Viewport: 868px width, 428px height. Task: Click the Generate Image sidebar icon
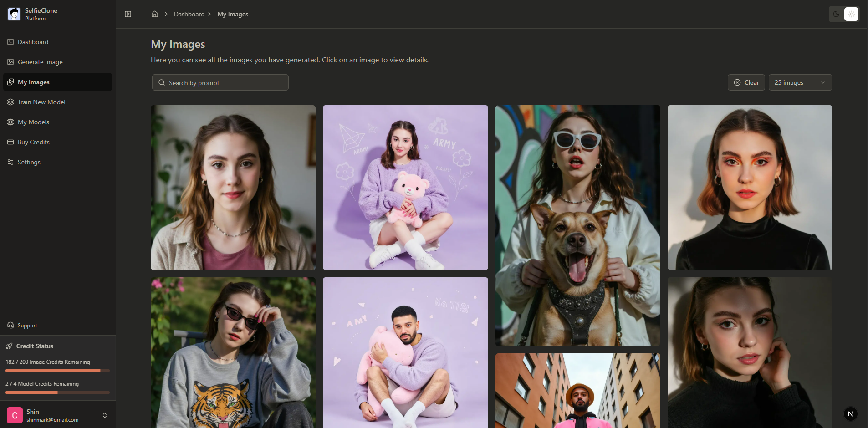point(10,62)
